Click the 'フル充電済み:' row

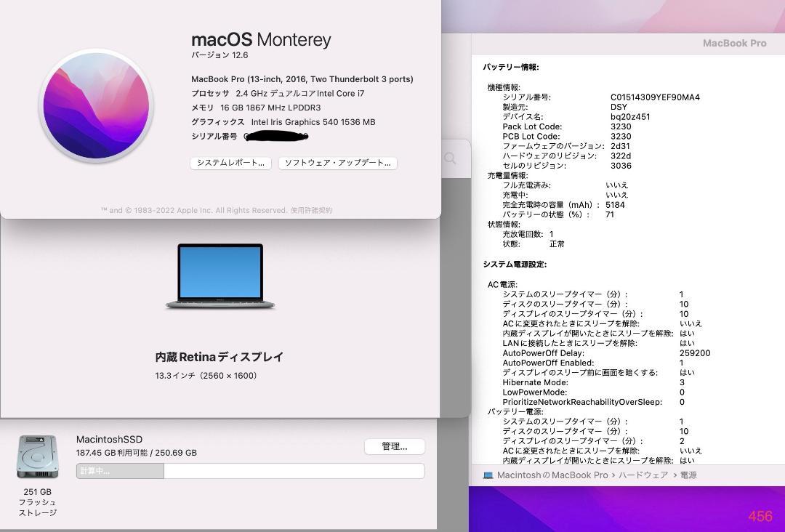(565, 185)
